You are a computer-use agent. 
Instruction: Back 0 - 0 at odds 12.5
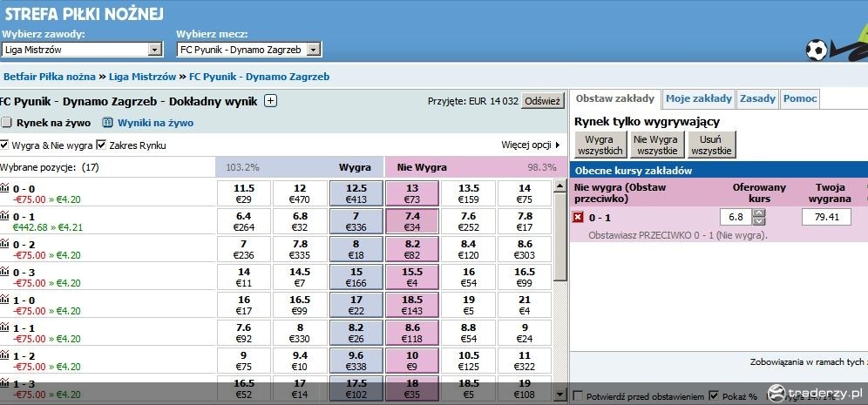[x=356, y=193]
